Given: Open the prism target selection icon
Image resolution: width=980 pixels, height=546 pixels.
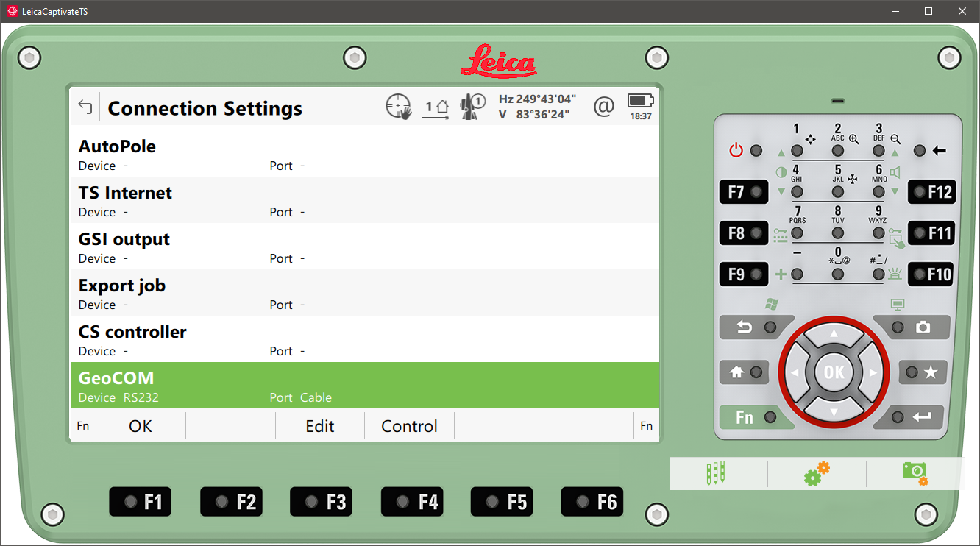Looking at the screenshot, I should pyautogui.click(x=472, y=107).
